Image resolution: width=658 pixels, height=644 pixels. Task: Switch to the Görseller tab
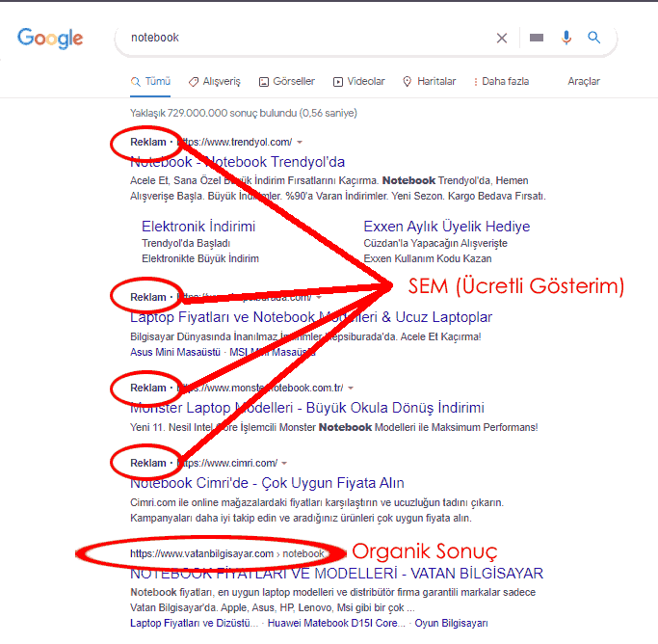[287, 81]
